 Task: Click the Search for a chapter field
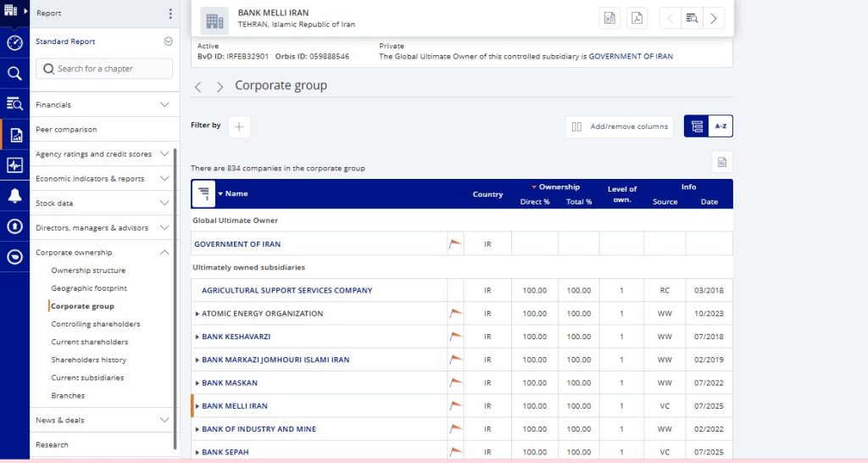click(x=104, y=69)
